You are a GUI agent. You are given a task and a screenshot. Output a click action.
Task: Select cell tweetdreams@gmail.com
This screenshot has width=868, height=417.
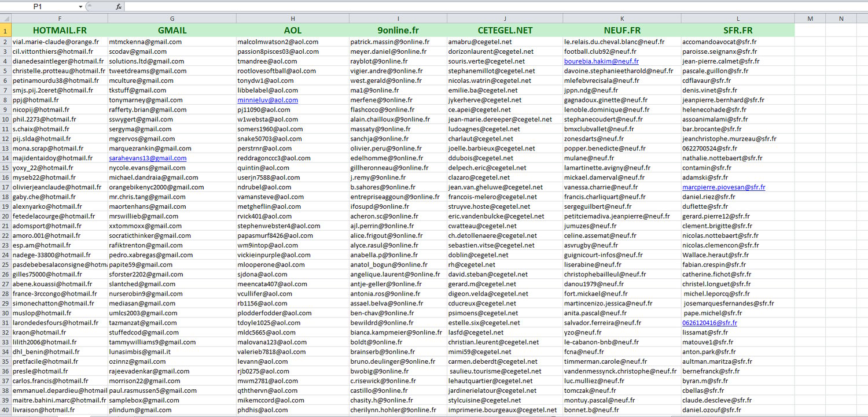172,71
